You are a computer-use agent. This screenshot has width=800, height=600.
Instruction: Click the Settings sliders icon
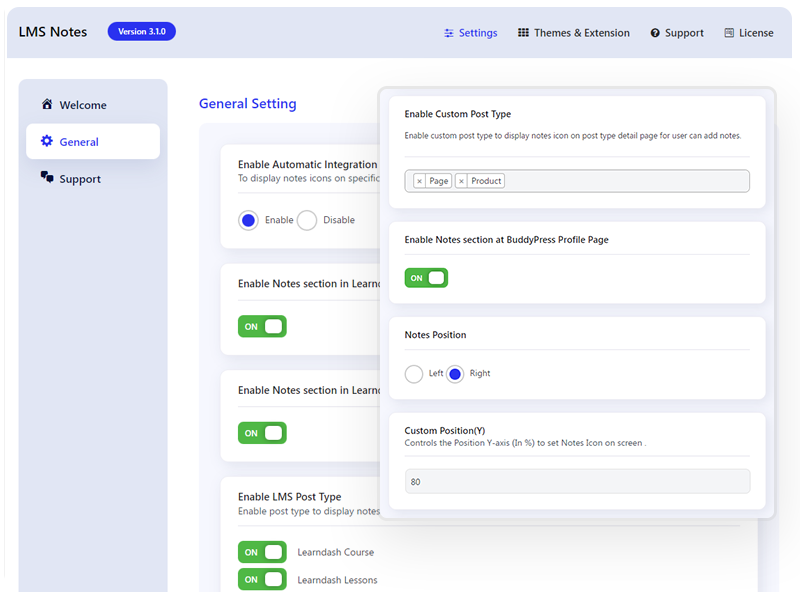click(448, 33)
